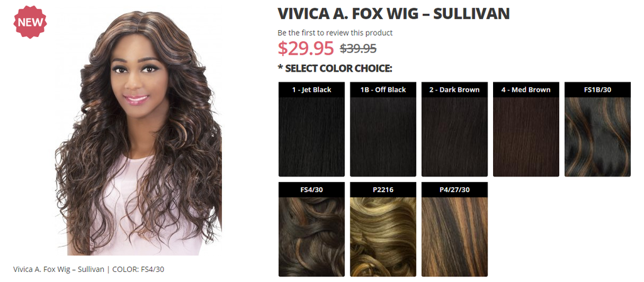The image size is (644, 282).
Task: Choose the P2216 blonde curls swatch image
Action: coord(383,237)
